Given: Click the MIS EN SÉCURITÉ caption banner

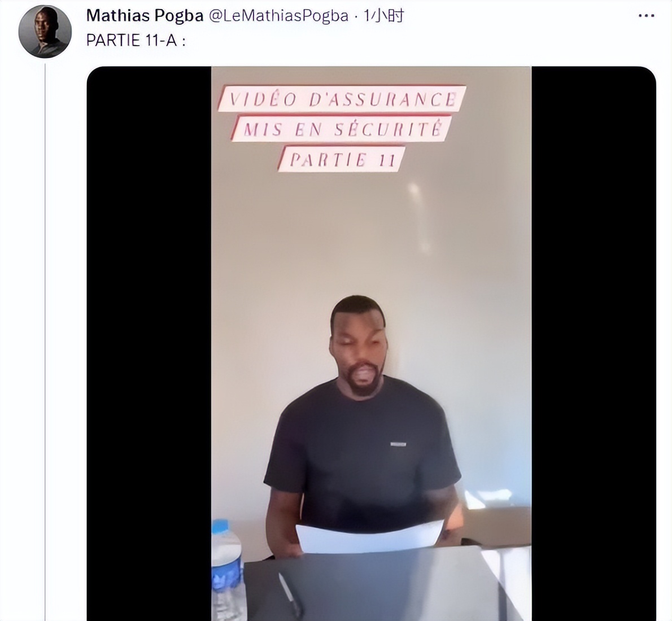Looking at the screenshot, I should point(342,129).
